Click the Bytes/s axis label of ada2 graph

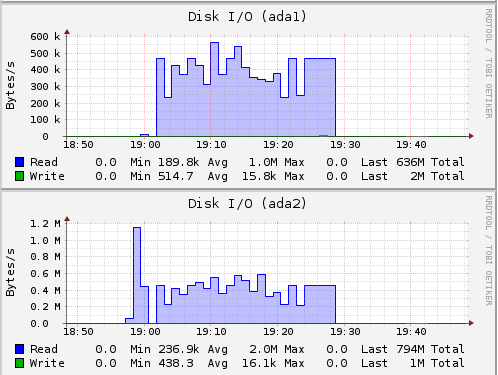[x=10, y=272]
